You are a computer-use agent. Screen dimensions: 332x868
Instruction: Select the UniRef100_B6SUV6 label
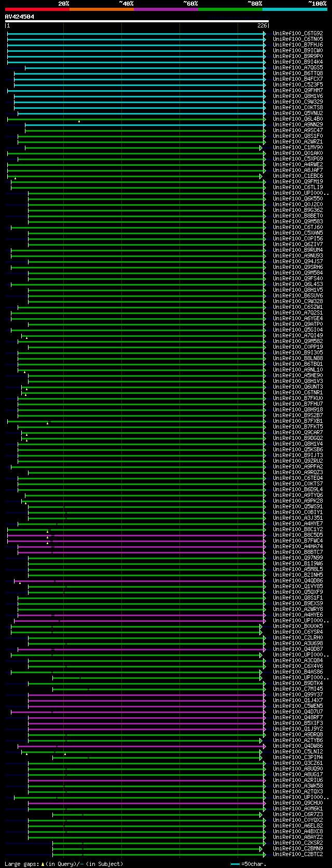(x=298, y=296)
